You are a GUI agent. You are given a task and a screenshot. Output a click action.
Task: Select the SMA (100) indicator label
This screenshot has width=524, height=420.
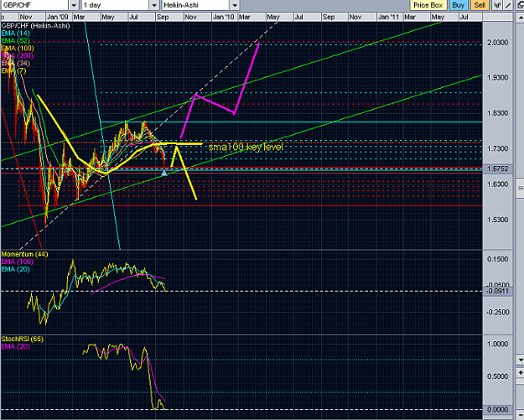pos(18,48)
